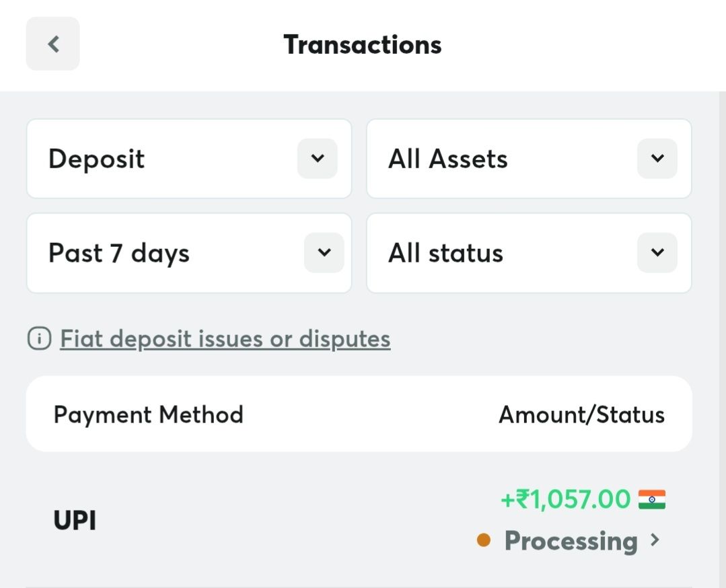The width and height of the screenshot is (726, 588).
Task: Click the Payment Method column header
Action: pyautogui.click(x=148, y=414)
